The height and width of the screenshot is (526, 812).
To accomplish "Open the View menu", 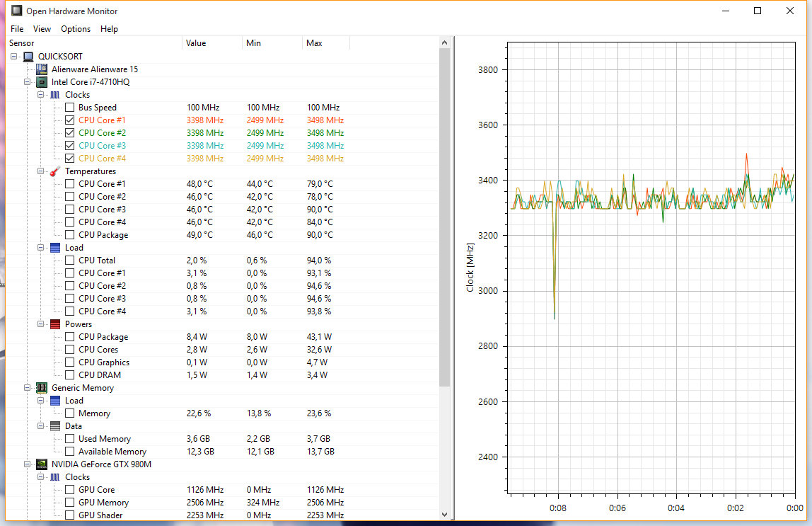I will (x=42, y=29).
